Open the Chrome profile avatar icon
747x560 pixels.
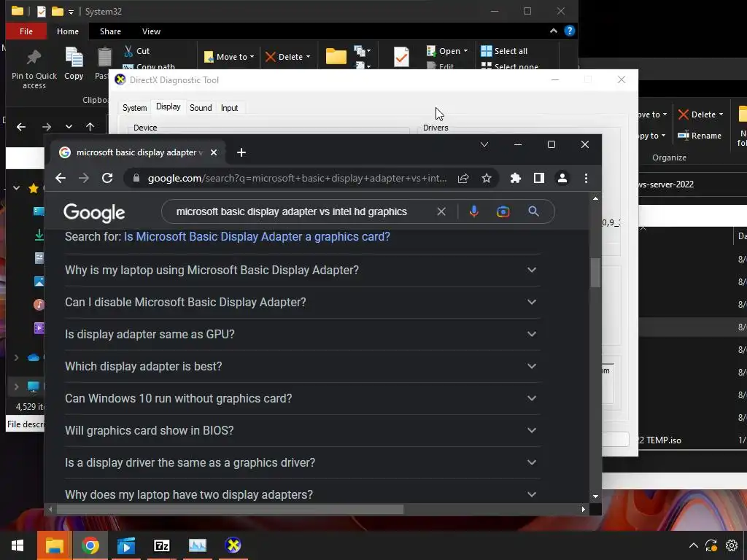562,178
